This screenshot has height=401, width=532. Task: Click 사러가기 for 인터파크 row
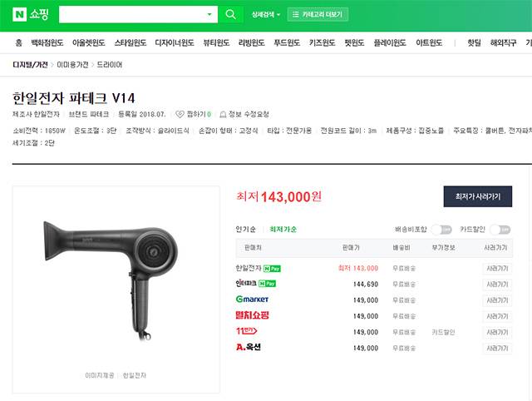pyautogui.click(x=497, y=285)
